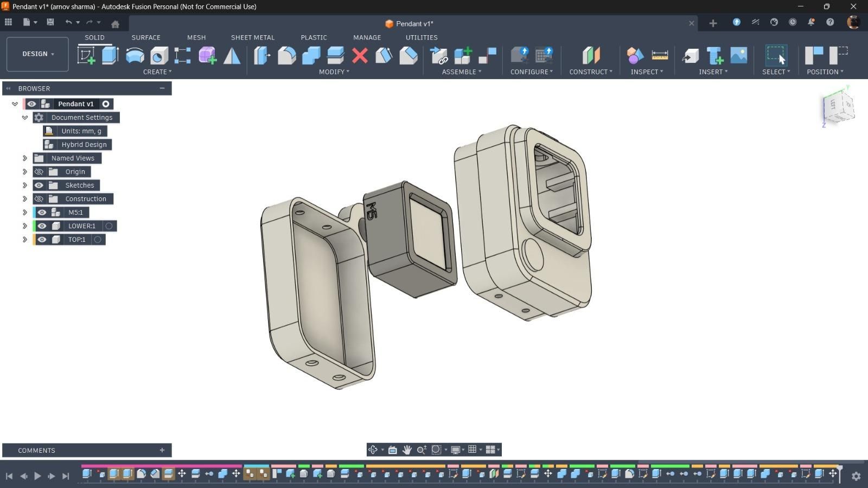Hide the TOP:1 component
868x488 pixels.
(x=42, y=240)
